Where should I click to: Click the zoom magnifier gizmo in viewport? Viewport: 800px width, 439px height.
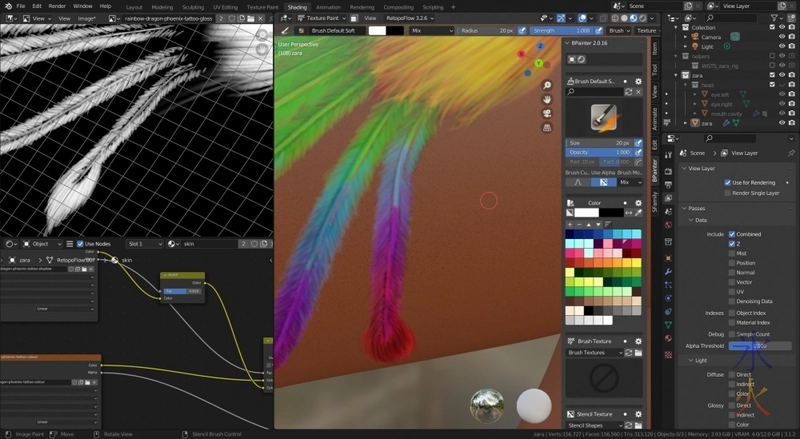[x=548, y=86]
